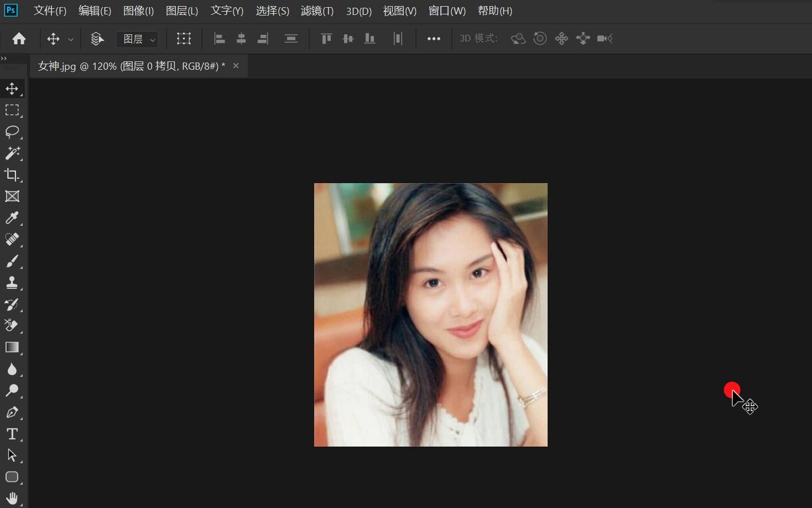Open the 窗口(W) menu
Image resolution: width=812 pixels, height=508 pixels.
click(447, 11)
